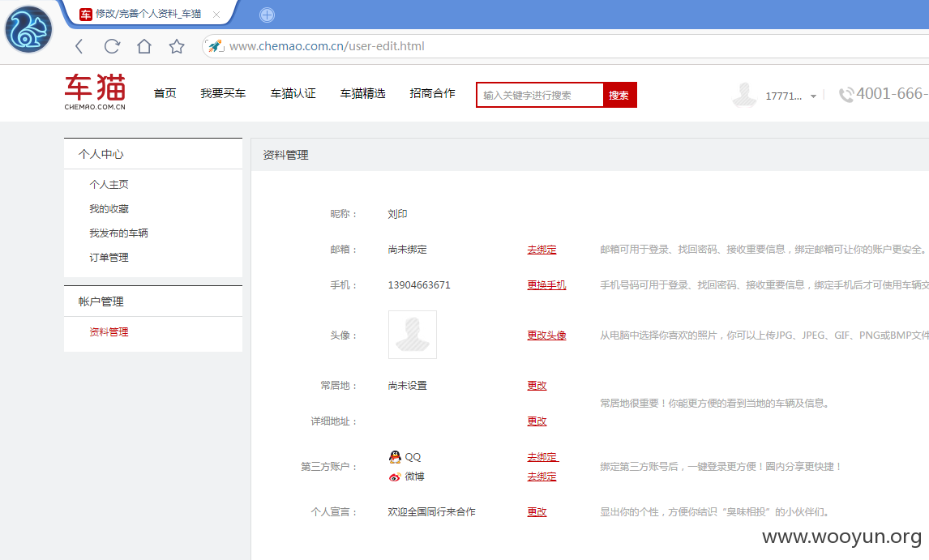The height and width of the screenshot is (560, 929).
Task: Click the rocket icon in address bar
Action: coord(215,46)
